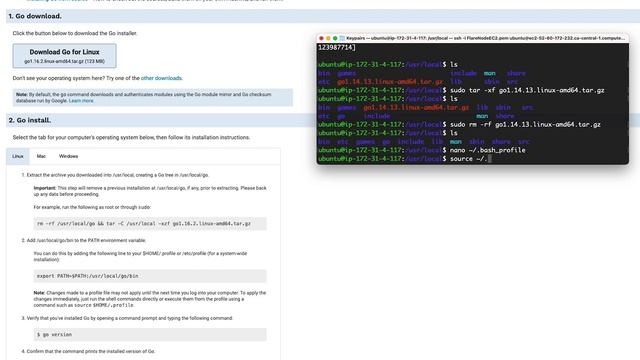
Task: Click the "Important:" warning paragraph
Action: [150, 191]
